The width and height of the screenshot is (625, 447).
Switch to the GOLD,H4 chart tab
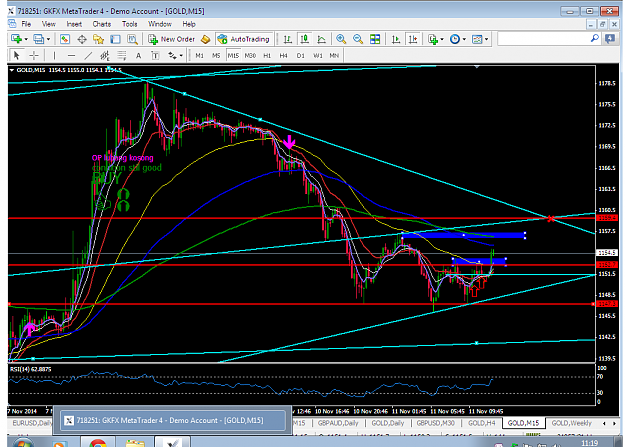(482, 423)
